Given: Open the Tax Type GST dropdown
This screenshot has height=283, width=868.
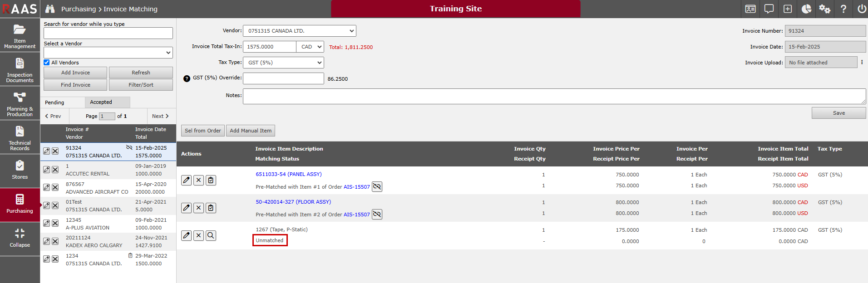Looking at the screenshot, I should 283,63.
